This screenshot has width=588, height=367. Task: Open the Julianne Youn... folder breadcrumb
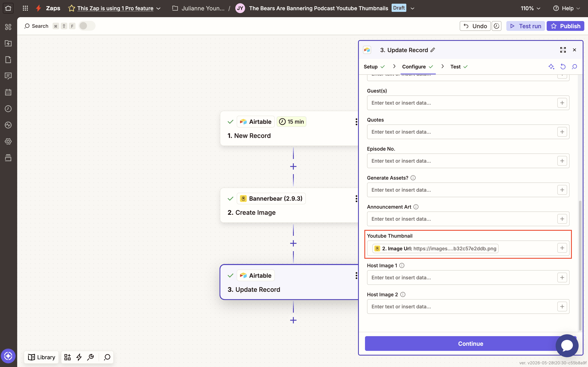tap(198, 8)
